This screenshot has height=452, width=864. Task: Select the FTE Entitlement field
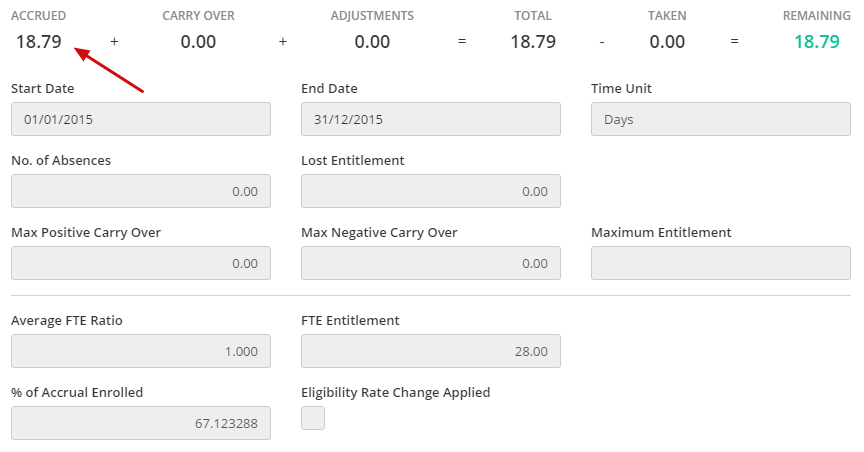tap(431, 351)
